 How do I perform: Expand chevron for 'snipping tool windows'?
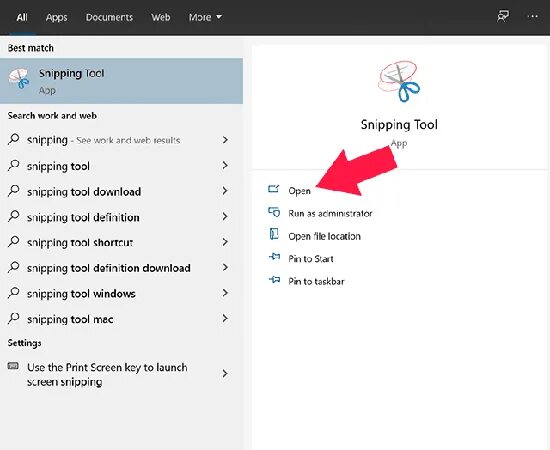point(225,293)
